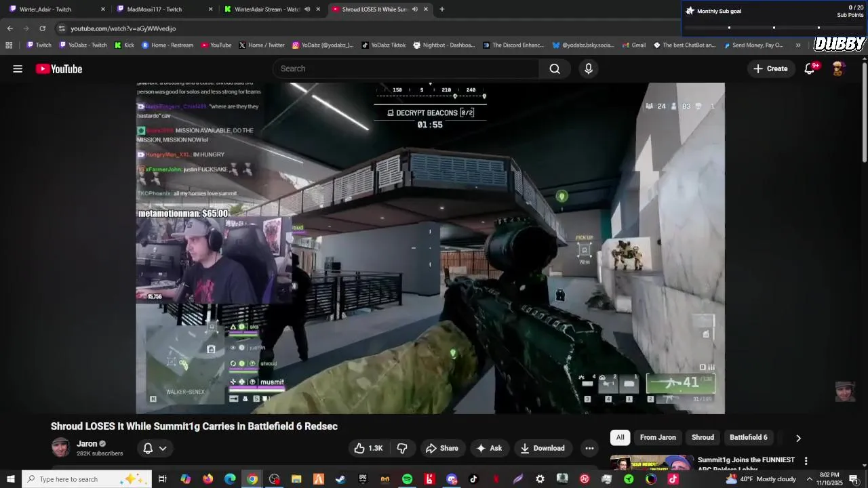The width and height of the screenshot is (868, 488).
Task: Open the YouTube notifications bell
Action: (x=810, y=68)
